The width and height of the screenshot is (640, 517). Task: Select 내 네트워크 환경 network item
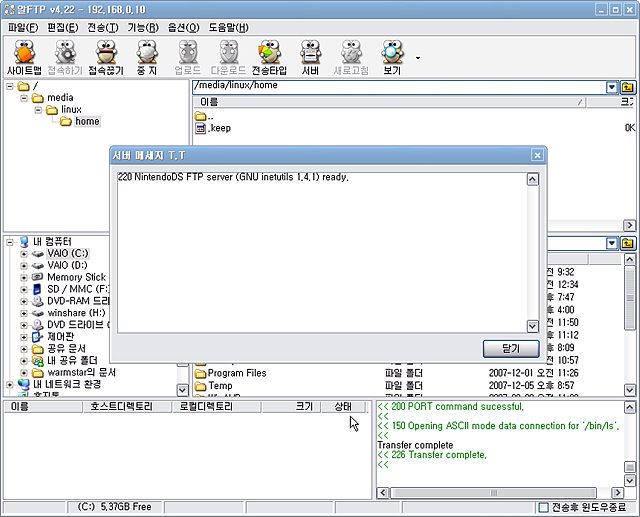[x=67, y=384]
